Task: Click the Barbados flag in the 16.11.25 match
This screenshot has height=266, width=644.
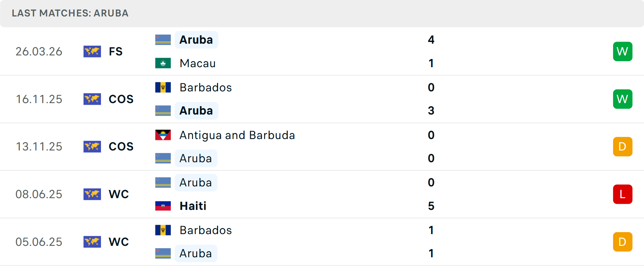Action: click(163, 87)
